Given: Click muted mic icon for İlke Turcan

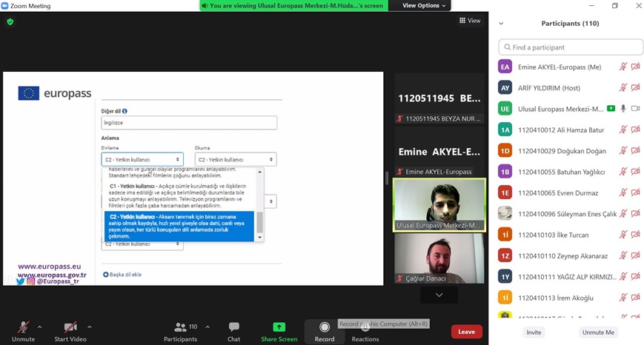Looking at the screenshot, I should [623, 234].
